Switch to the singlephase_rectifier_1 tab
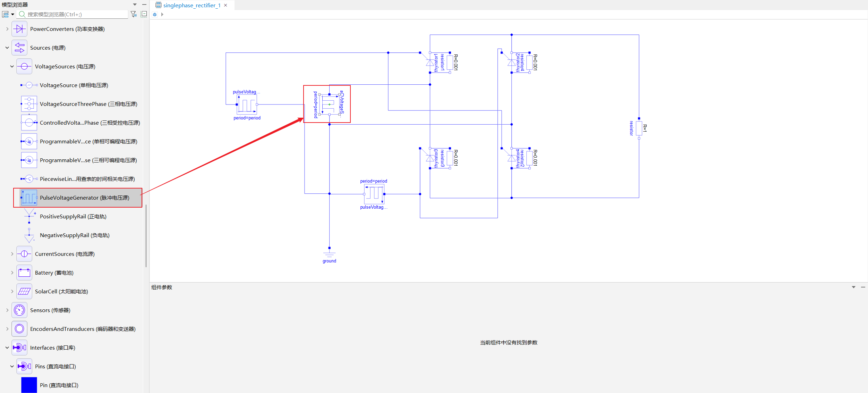This screenshot has height=393, width=868. click(x=192, y=5)
